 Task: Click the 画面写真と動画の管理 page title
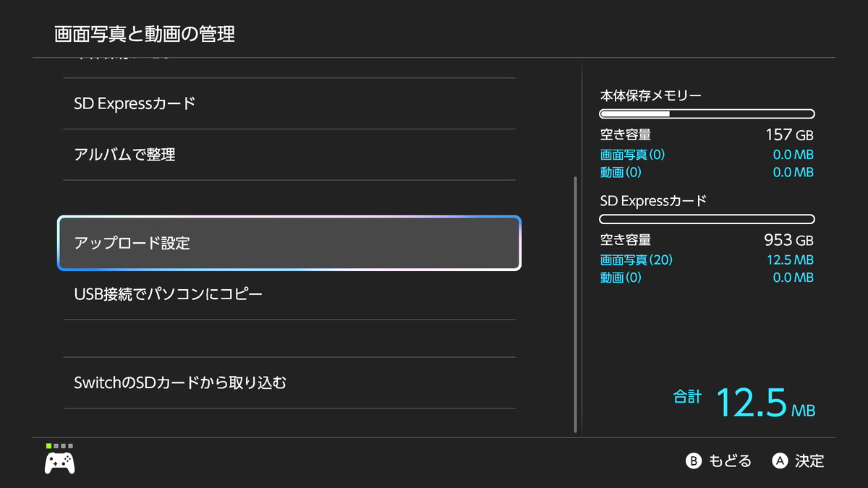(145, 34)
